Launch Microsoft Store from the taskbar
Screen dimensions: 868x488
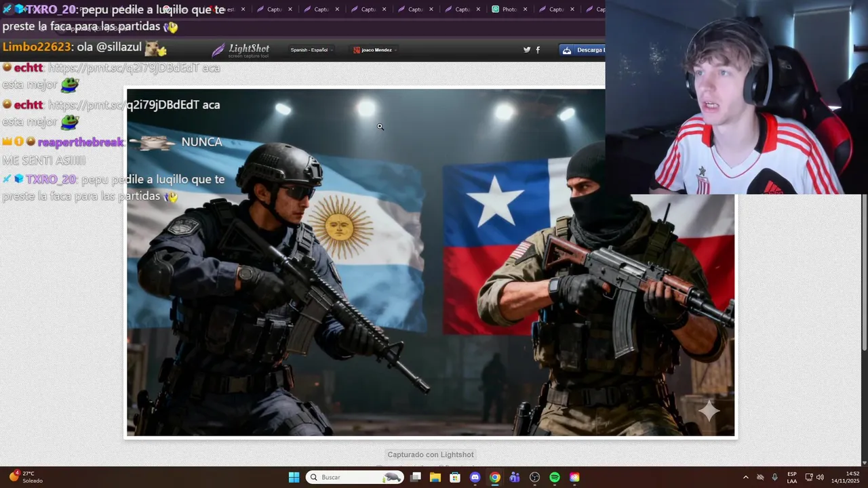455,477
